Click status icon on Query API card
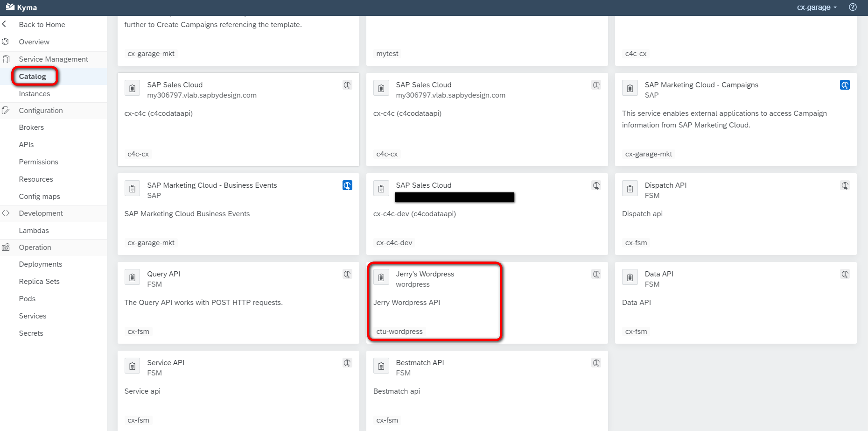 (x=347, y=274)
